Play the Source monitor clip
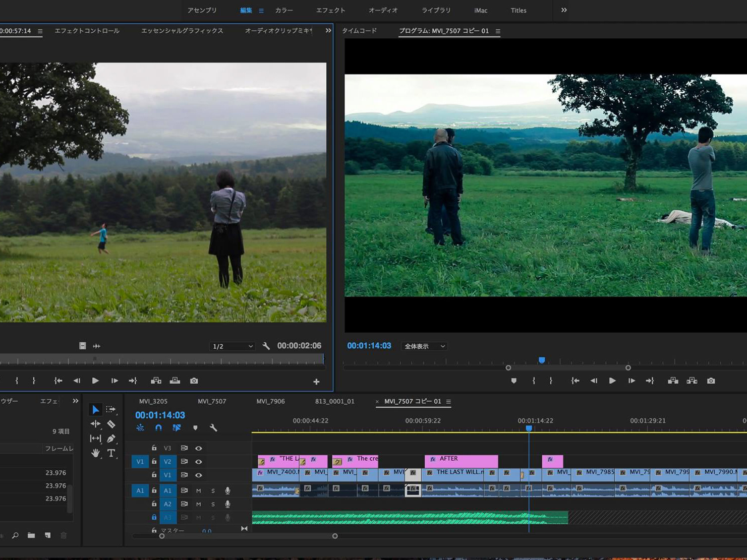This screenshot has height=560, width=747. point(95,381)
